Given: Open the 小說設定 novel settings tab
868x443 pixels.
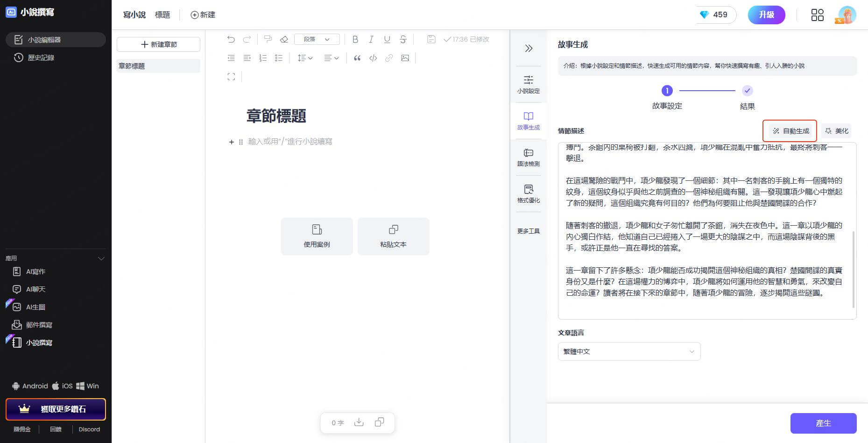Looking at the screenshot, I should [529, 84].
